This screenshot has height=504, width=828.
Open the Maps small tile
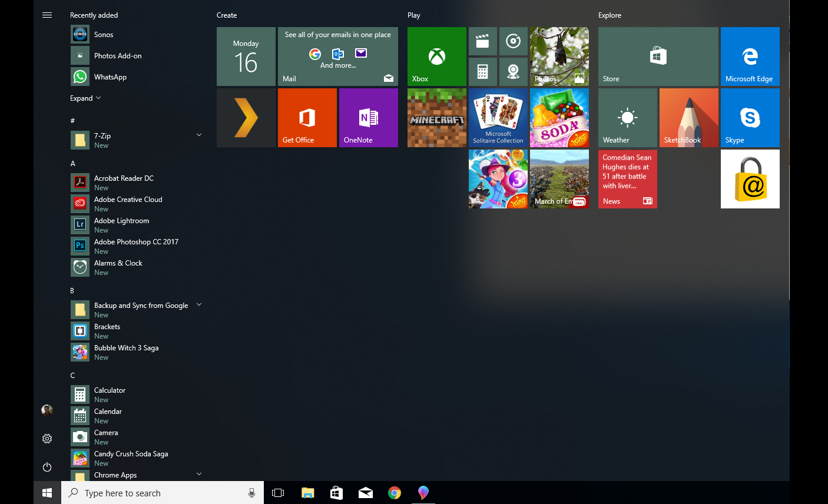point(514,72)
